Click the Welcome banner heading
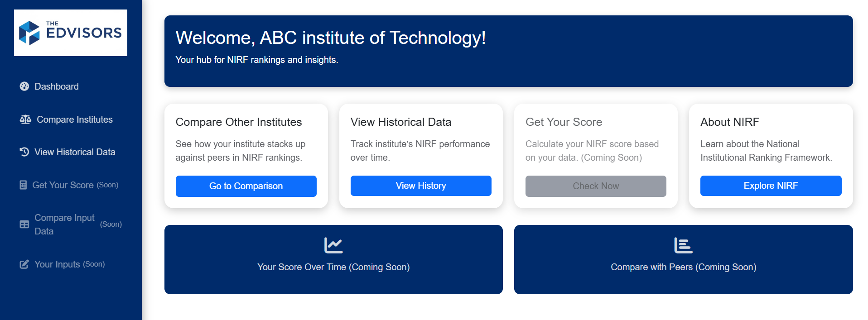This screenshot has width=868, height=320. tap(331, 38)
